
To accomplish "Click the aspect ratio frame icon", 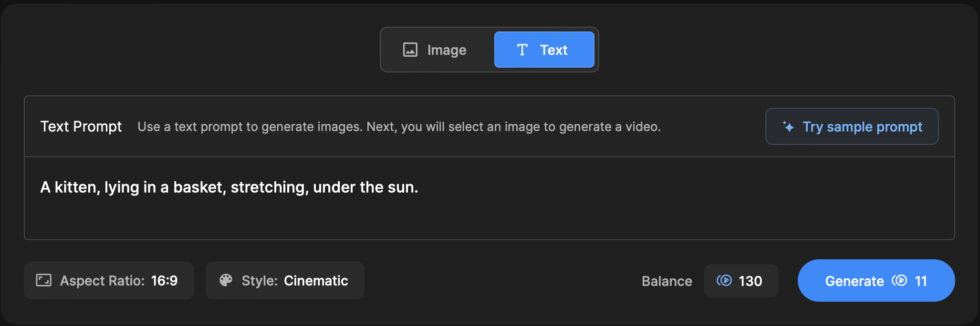I will pos(43,280).
